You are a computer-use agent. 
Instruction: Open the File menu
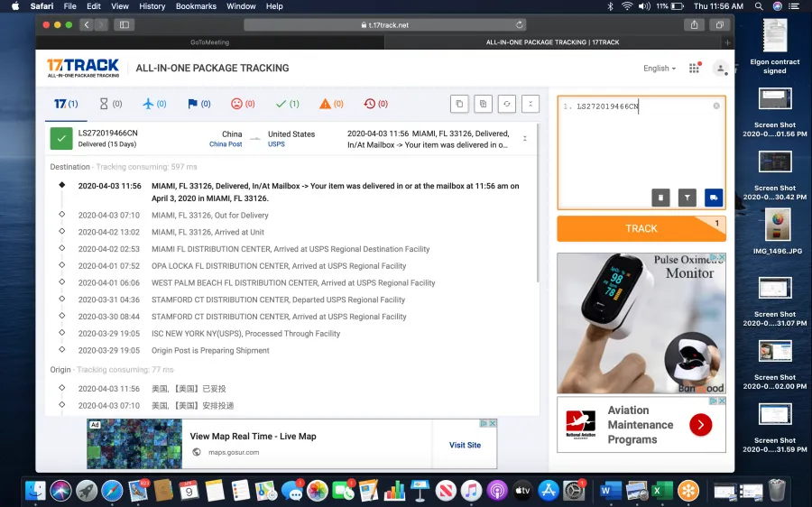click(x=69, y=6)
